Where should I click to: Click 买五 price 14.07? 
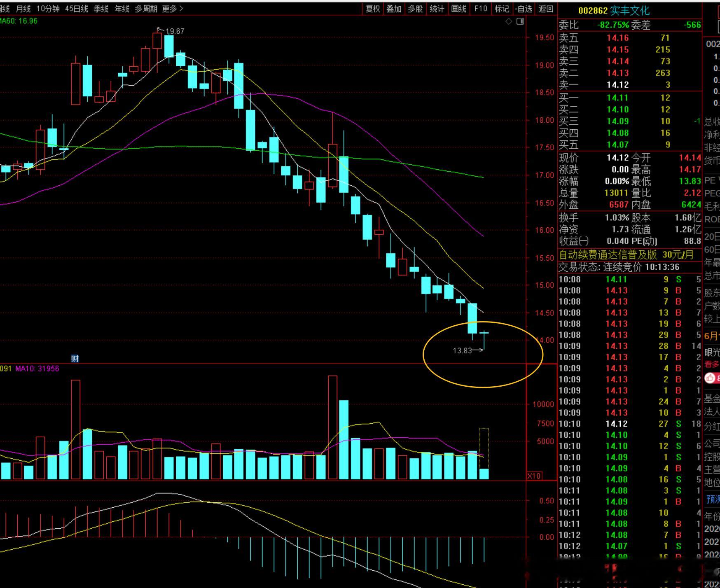pos(617,145)
